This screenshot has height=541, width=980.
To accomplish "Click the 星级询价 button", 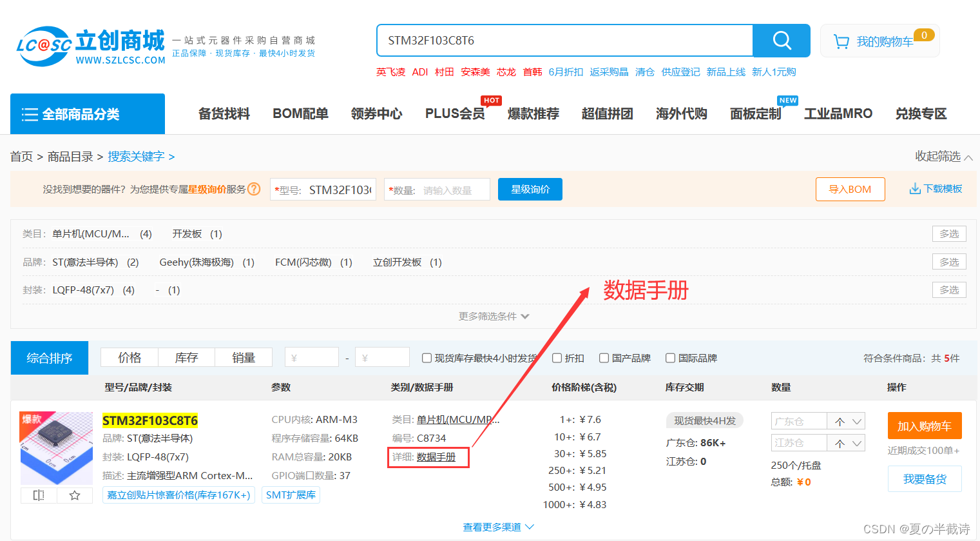I will point(530,189).
